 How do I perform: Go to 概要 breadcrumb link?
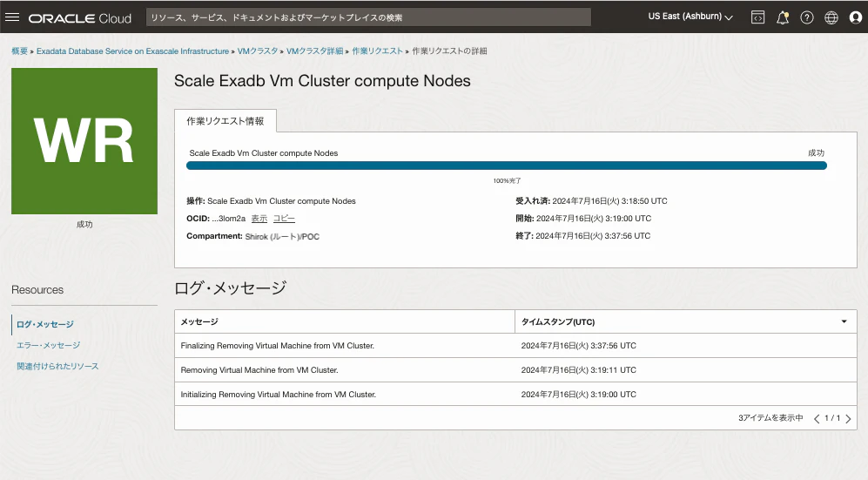(19, 51)
